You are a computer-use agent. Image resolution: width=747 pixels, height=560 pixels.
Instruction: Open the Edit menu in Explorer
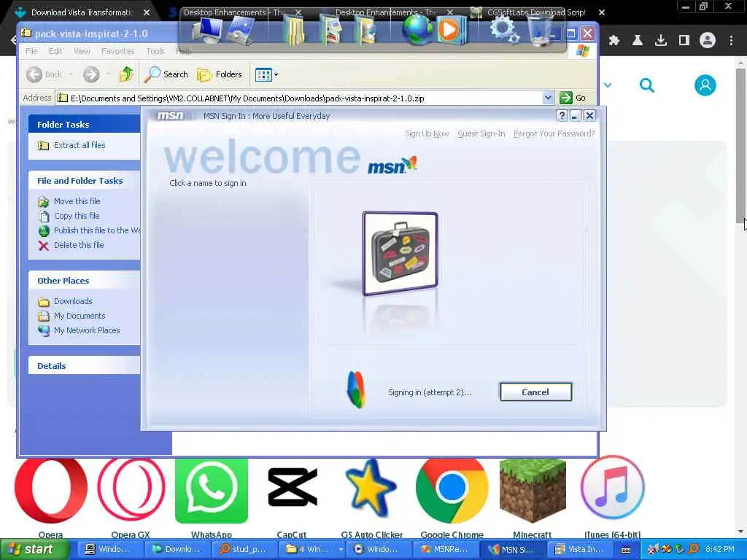[55, 51]
